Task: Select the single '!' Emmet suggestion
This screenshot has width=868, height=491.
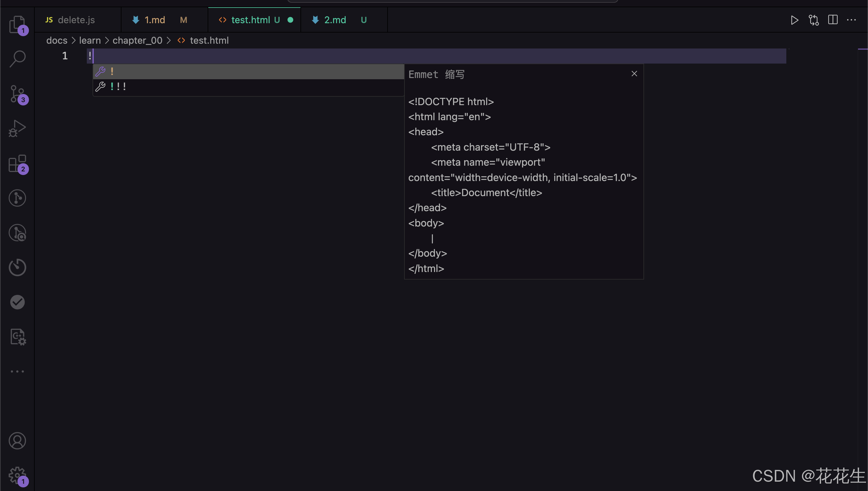Action: pyautogui.click(x=112, y=71)
